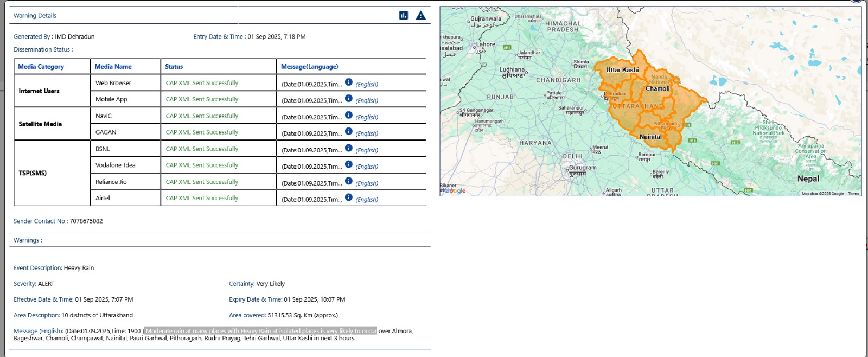Click the Web Browser CAP XML status
The image size is (868, 357).
tap(202, 83)
